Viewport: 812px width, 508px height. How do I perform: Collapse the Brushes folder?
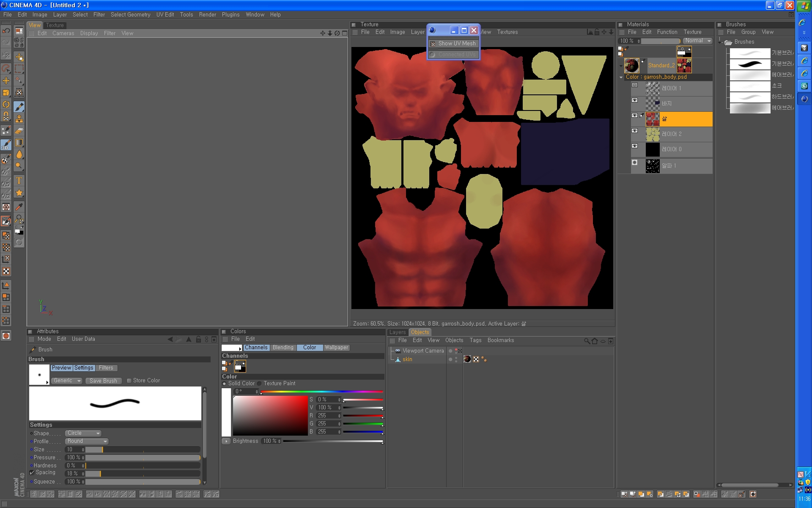[x=720, y=42]
